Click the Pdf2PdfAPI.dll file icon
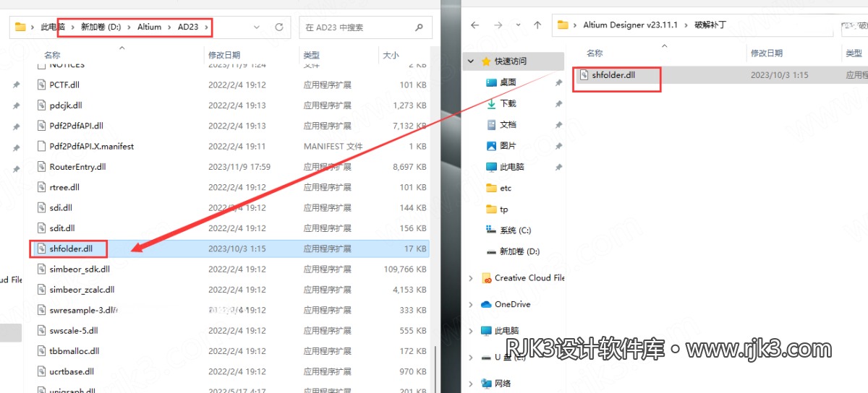Viewport: 868px width, 393px height. pyautogui.click(x=43, y=126)
